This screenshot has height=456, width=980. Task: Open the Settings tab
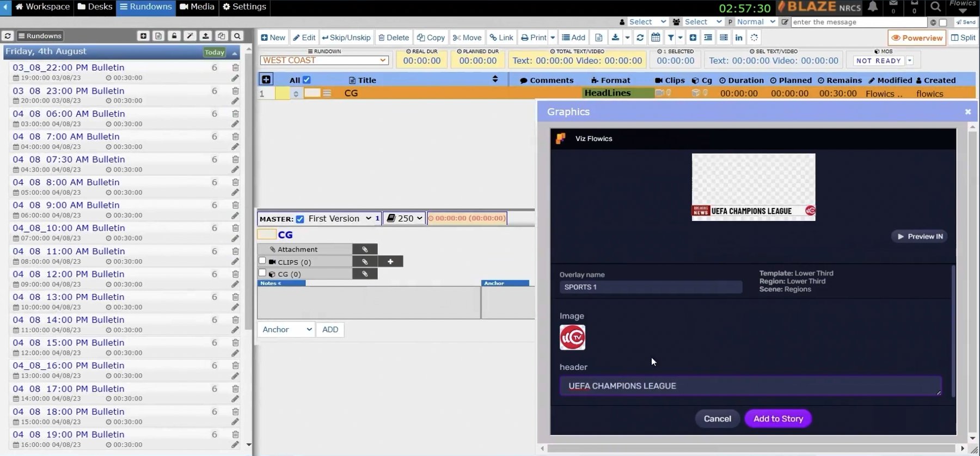pyautogui.click(x=244, y=7)
